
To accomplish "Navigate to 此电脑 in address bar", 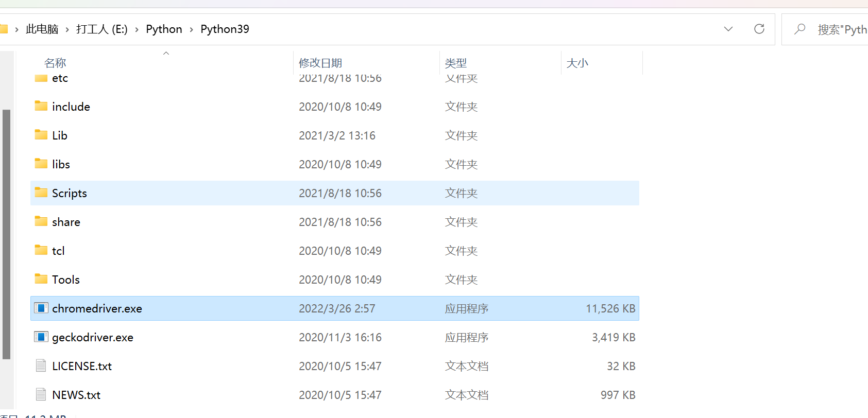I will pyautogui.click(x=42, y=29).
